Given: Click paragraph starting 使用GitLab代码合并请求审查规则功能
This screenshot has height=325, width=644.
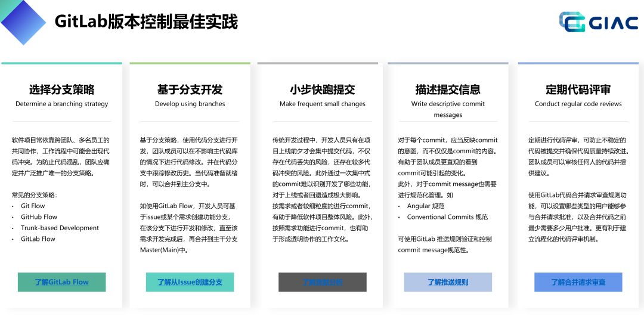Looking at the screenshot, I should click(x=577, y=217).
